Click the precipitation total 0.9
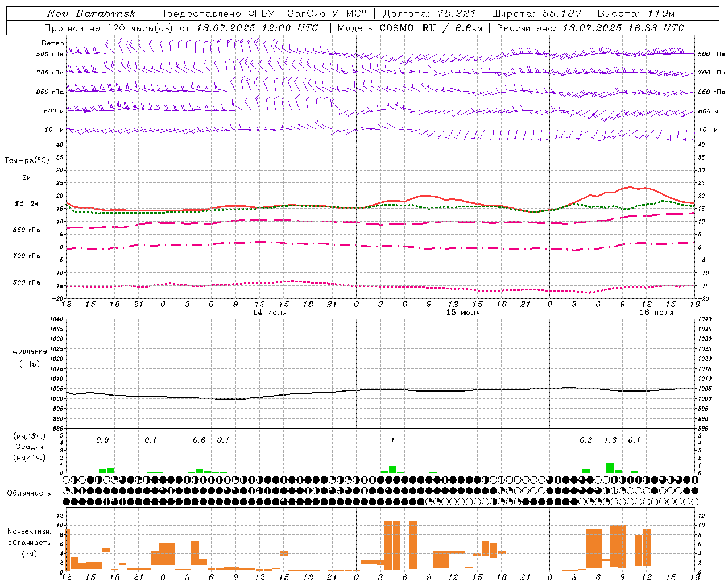Screen dimensions: 728x582 pos(102,440)
